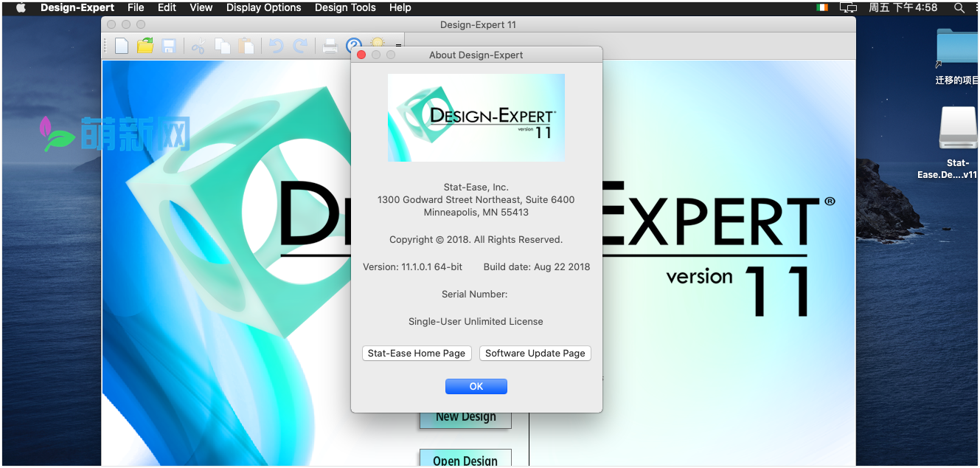980x468 pixels.
Task: Click the Open Design button
Action: 465,458
